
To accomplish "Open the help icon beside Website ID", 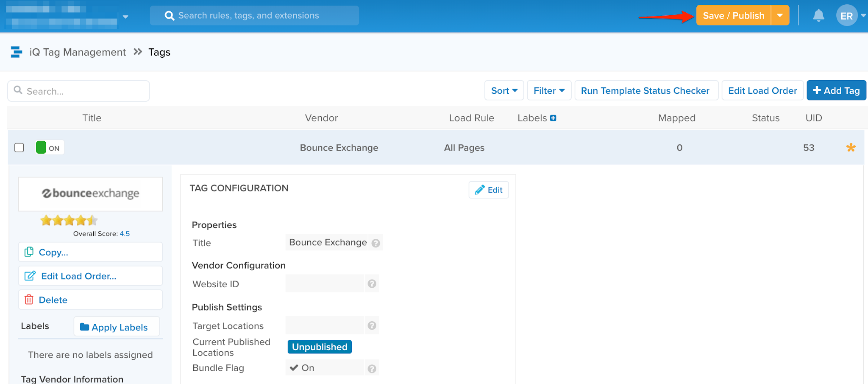I will (372, 284).
